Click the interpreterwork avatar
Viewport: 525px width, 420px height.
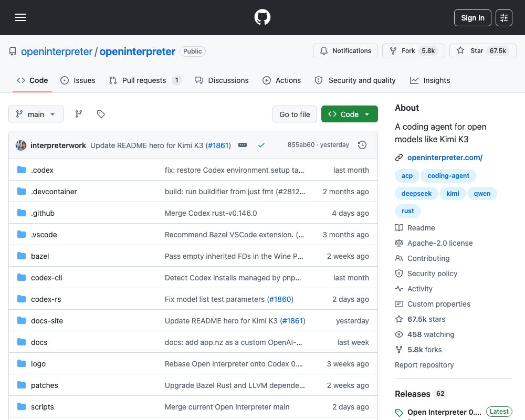coord(21,145)
